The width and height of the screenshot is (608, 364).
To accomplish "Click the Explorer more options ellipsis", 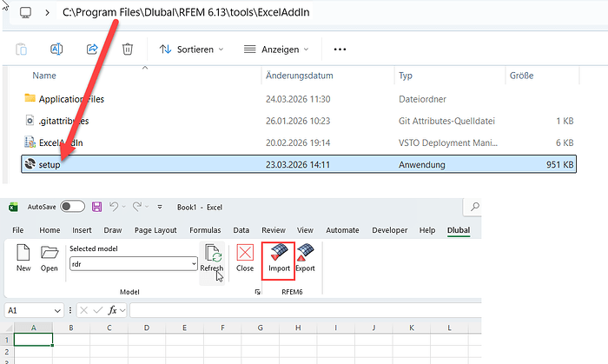I will 340,50.
